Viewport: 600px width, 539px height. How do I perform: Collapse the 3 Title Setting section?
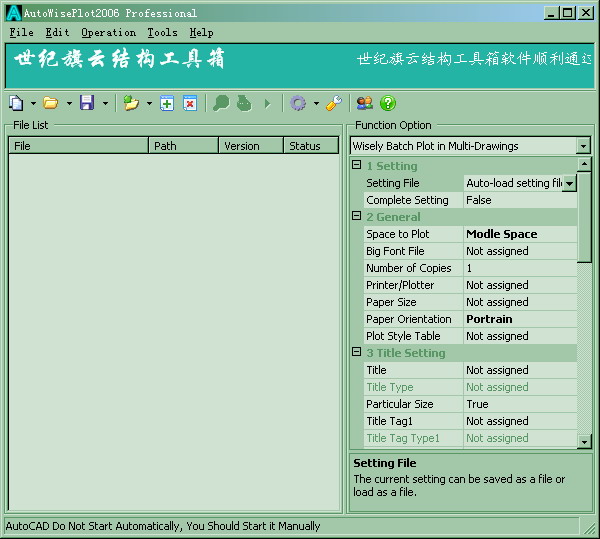[356, 352]
